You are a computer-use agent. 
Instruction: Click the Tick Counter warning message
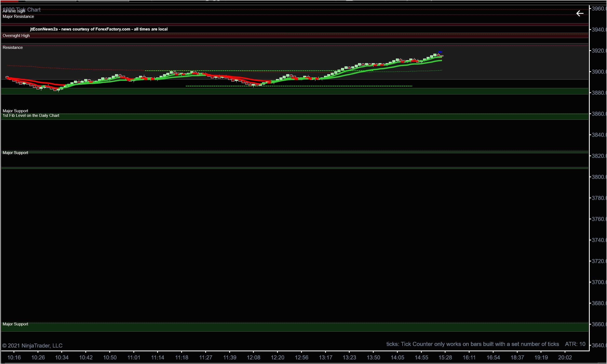[x=473, y=344]
